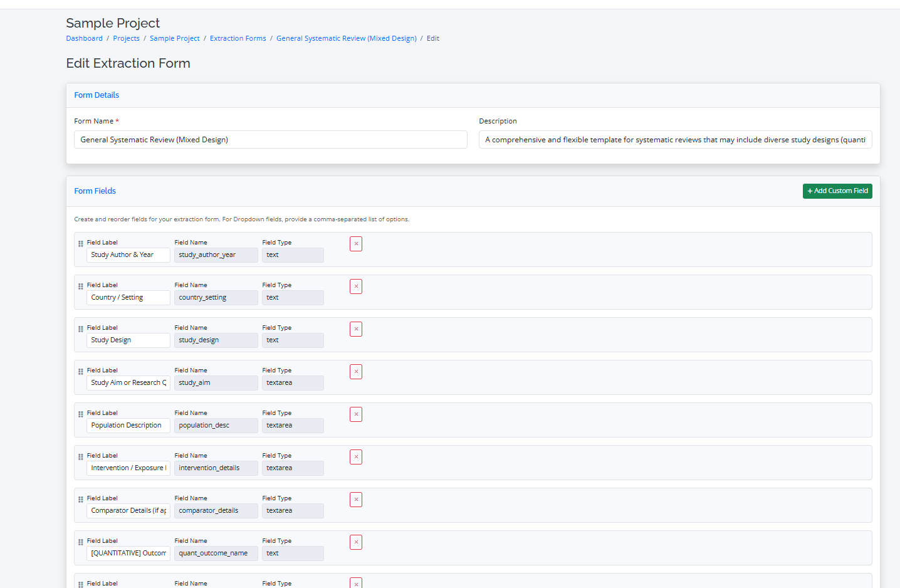The height and width of the screenshot is (588, 900).
Task: Open Field Type box for Study Aim row
Action: point(293,383)
